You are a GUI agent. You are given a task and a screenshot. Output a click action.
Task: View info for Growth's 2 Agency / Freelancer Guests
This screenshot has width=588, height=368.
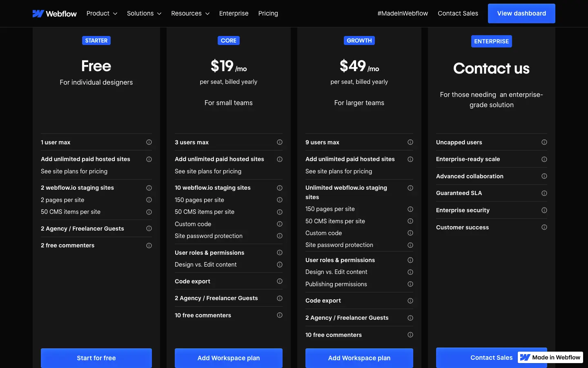point(410,318)
